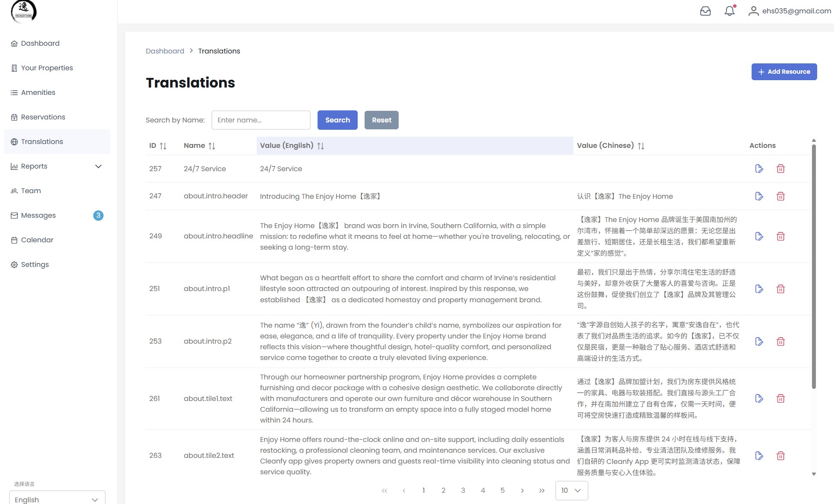Click the Dashboard breadcrumb link
Image resolution: width=834 pixels, height=504 pixels.
[x=165, y=51]
